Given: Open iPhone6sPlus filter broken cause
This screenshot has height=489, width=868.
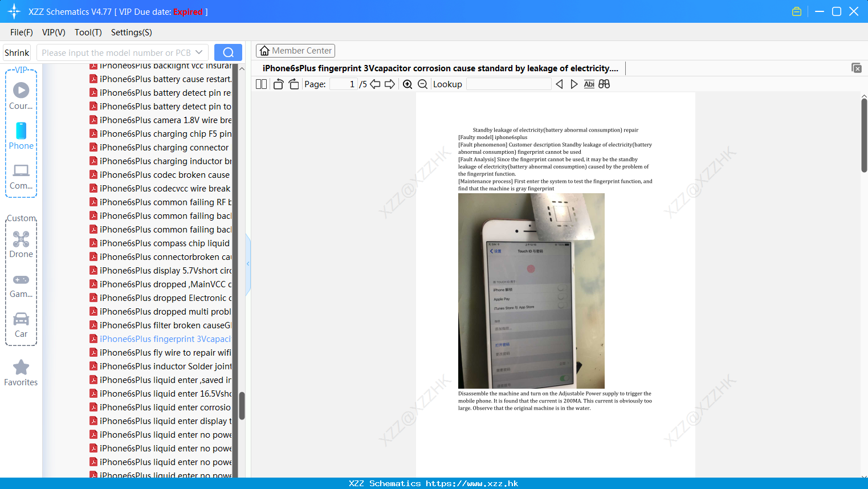Looking at the screenshot, I should [x=161, y=325].
